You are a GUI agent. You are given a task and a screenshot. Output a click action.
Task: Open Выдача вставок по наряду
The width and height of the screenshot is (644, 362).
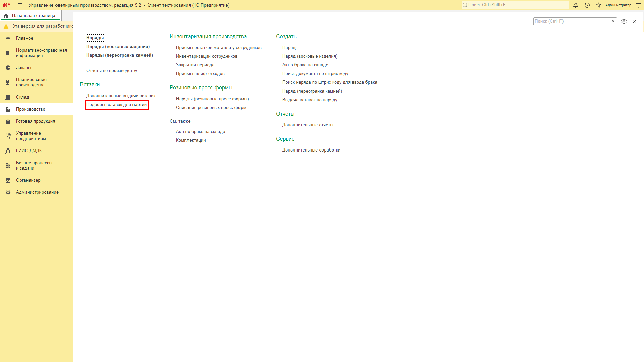click(310, 100)
